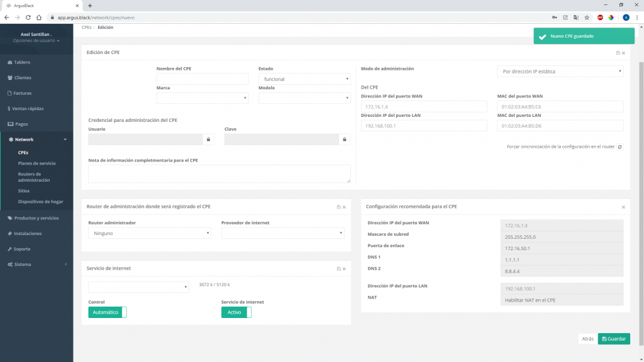
Task: Open Routers de administración submenu item
Action: [x=34, y=177]
